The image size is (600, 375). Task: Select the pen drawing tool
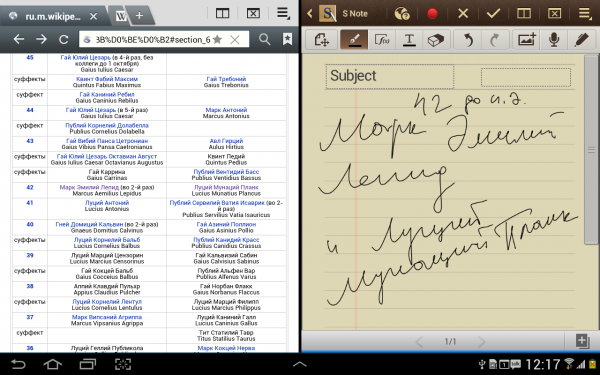click(x=354, y=40)
